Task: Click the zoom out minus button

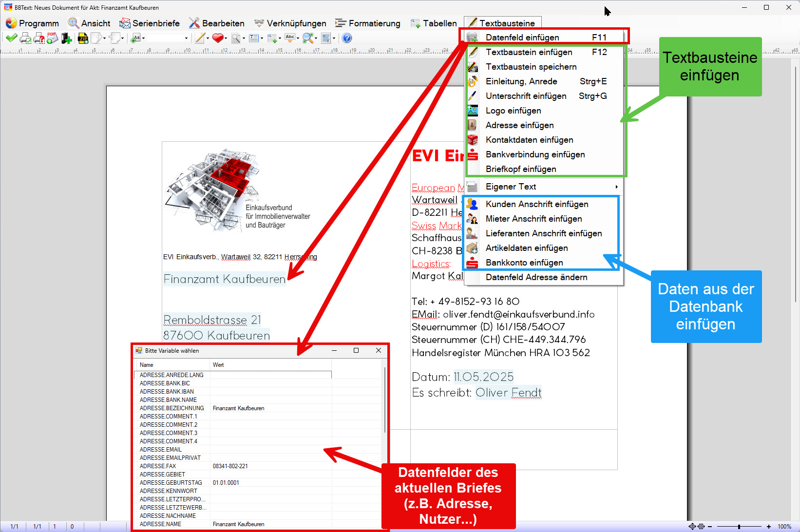Action: [x=710, y=527]
